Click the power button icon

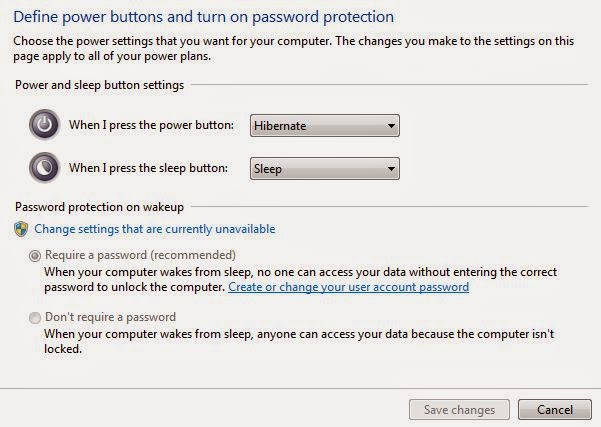43,126
